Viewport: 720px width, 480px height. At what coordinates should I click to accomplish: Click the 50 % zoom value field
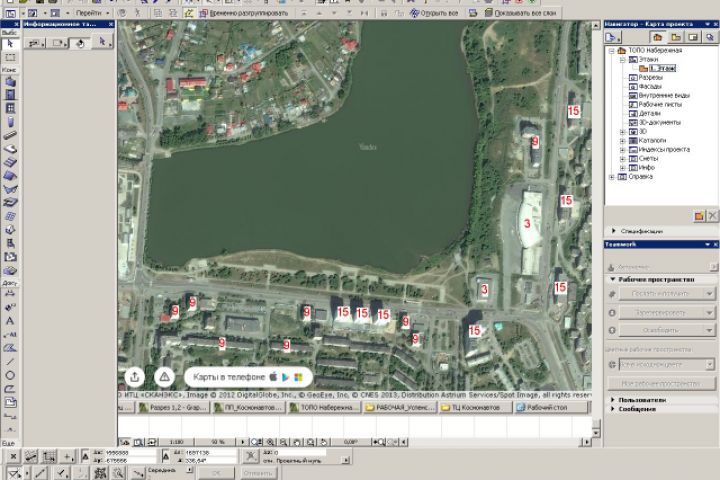[218, 442]
